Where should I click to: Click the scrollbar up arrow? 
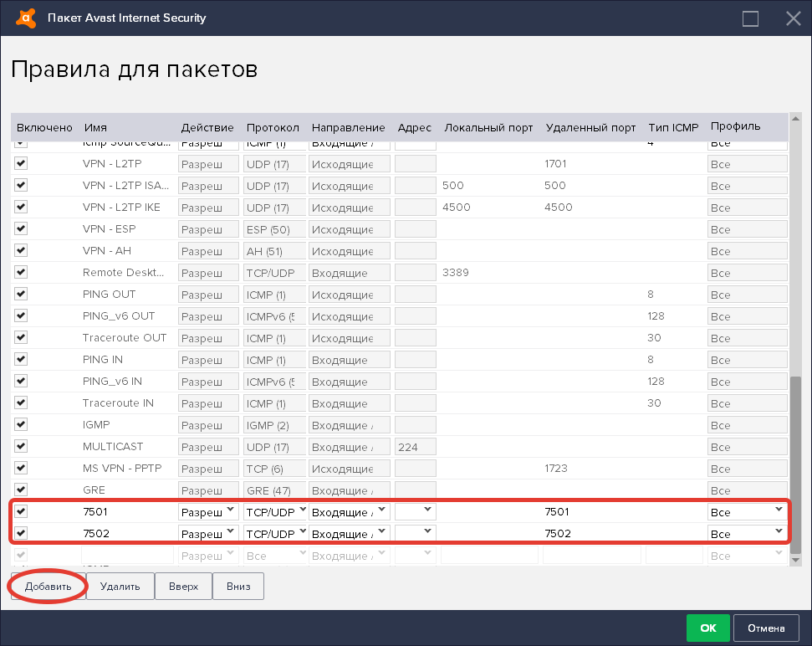tap(795, 119)
